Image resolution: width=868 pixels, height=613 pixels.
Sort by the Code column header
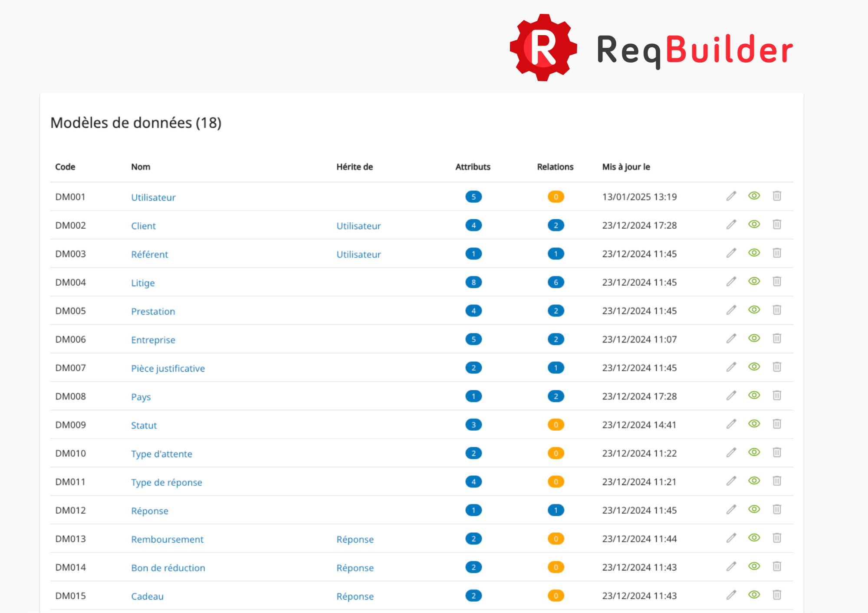click(65, 167)
